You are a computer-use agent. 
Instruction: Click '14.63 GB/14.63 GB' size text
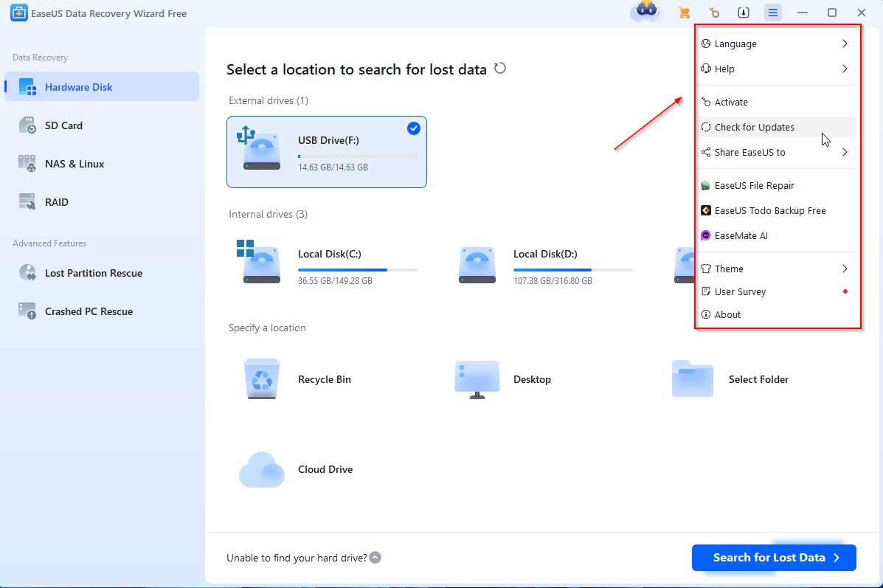(x=333, y=167)
